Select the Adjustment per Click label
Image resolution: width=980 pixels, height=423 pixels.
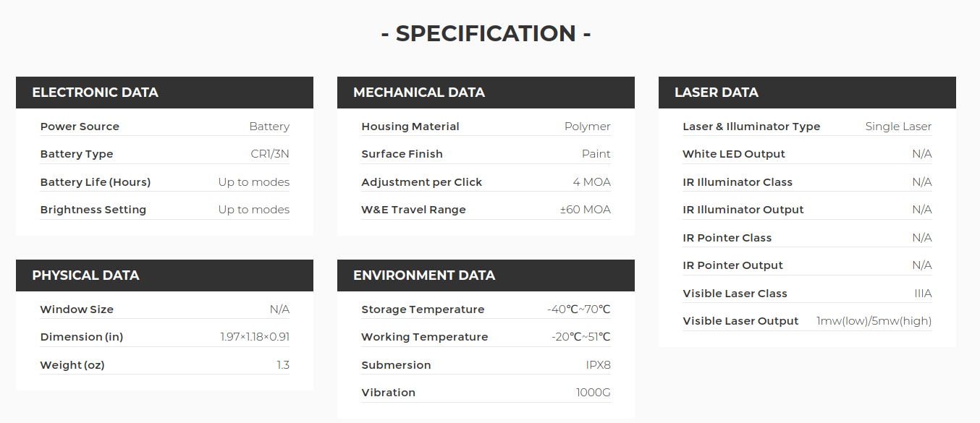point(422,182)
